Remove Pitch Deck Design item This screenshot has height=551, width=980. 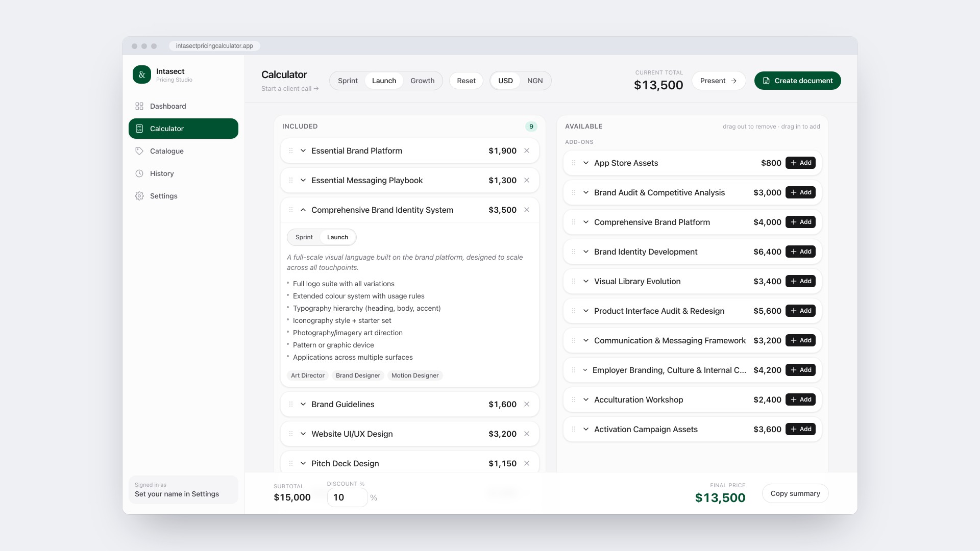coord(527,463)
